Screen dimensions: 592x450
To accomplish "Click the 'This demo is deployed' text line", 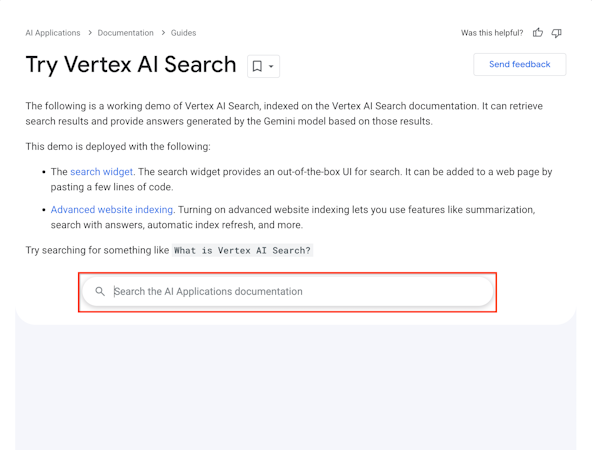I will 118,146.
